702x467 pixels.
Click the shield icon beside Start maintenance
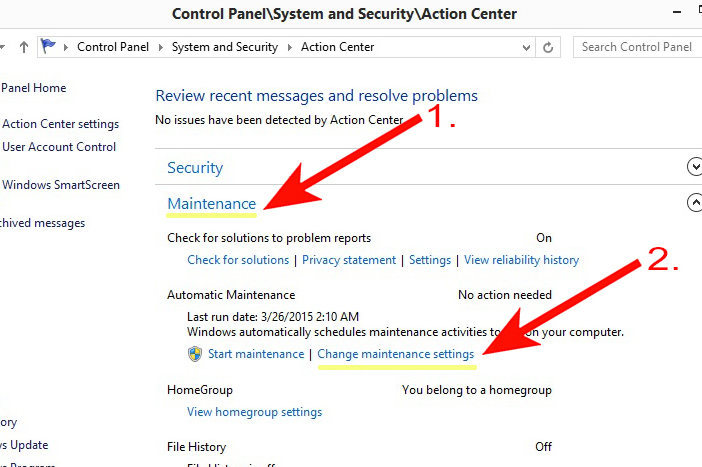tap(196, 354)
